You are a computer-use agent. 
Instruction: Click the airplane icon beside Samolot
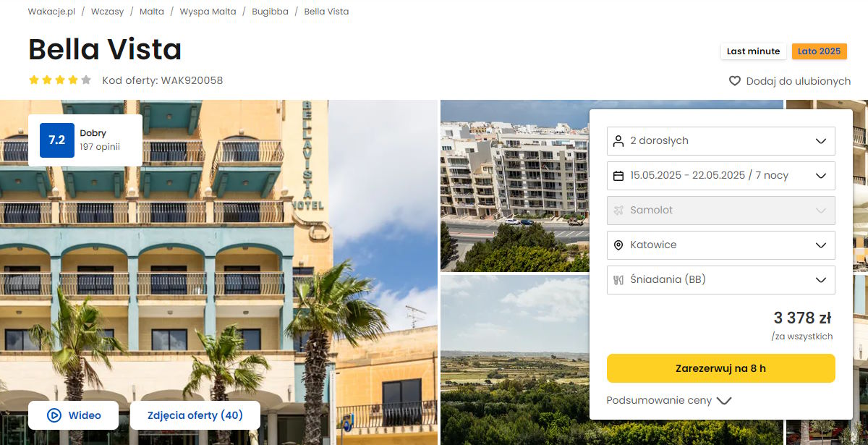point(618,211)
